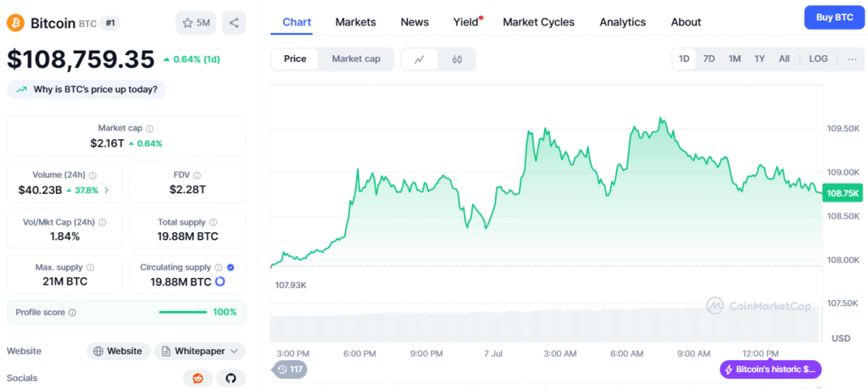Expand Volume (24h) details chevron
This screenshot has width=868, height=389.
coord(107,191)
